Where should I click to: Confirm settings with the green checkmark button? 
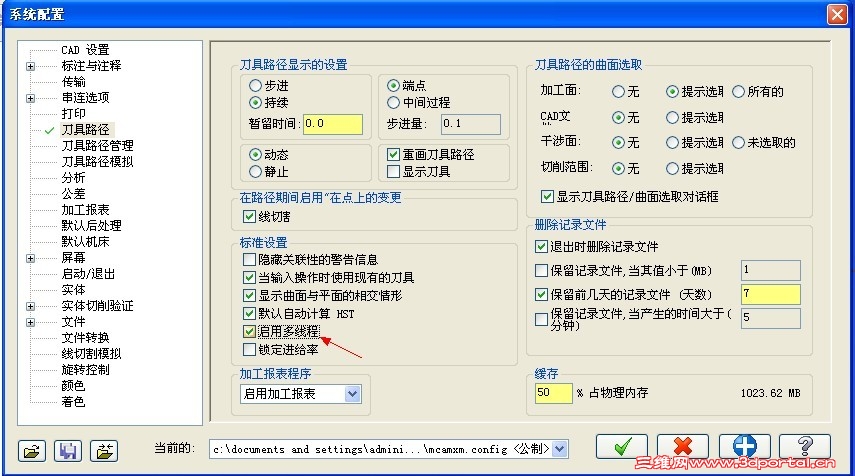pos(622,447)
